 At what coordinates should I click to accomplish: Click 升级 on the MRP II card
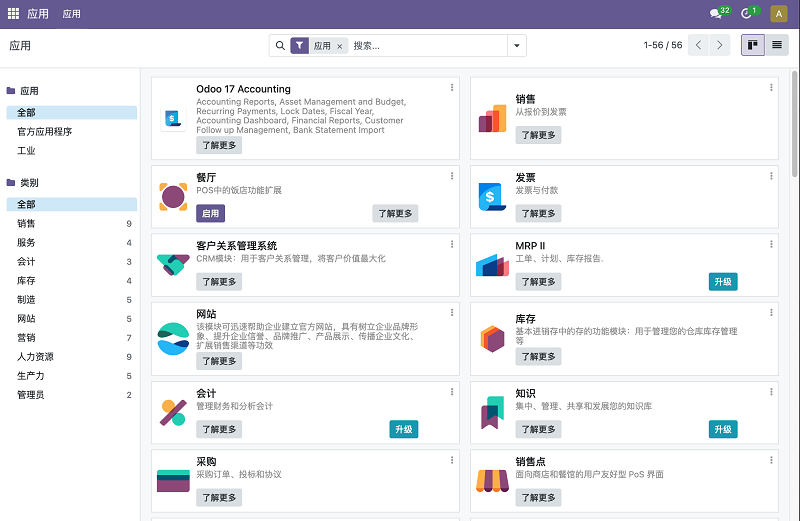723,282
